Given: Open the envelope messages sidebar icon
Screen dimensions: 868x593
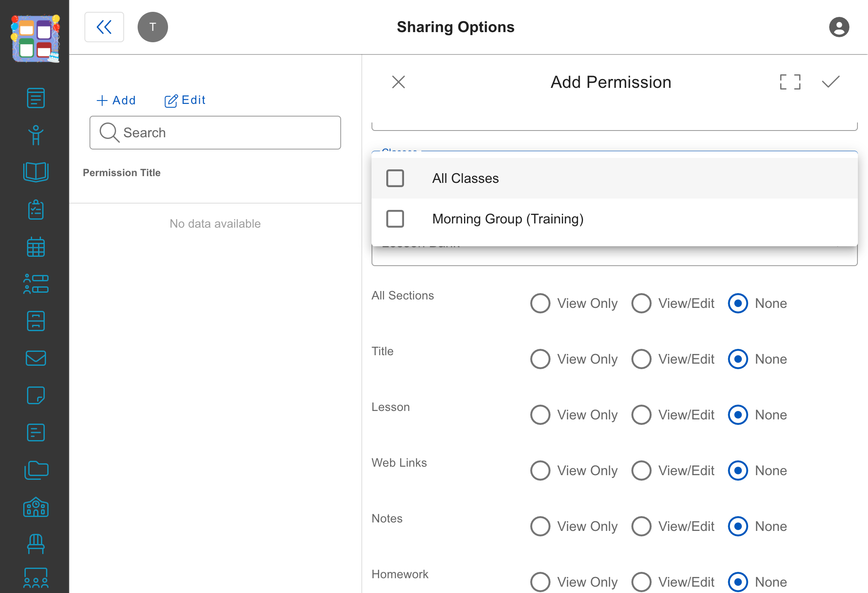Looking at the screenshot, I should (36, 358).
